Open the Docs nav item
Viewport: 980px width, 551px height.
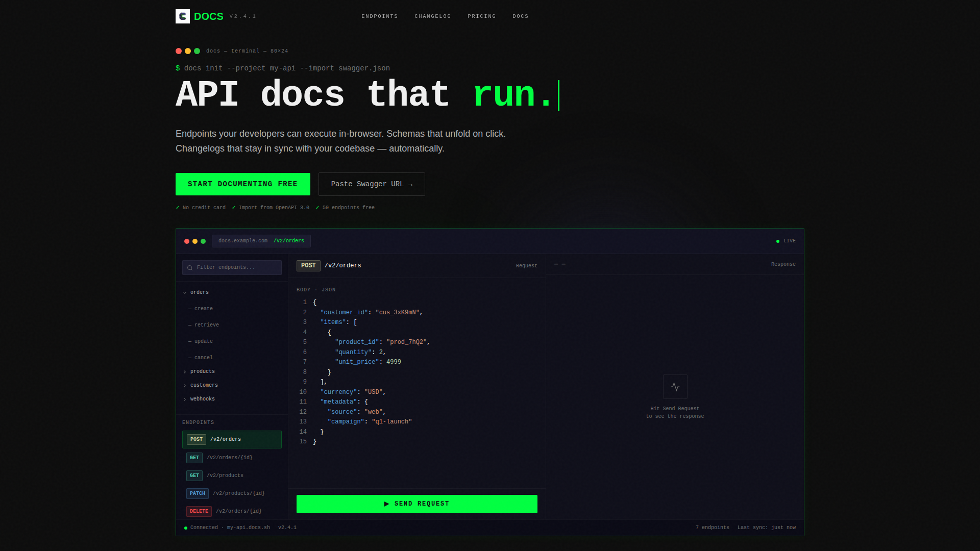point(521,16)
